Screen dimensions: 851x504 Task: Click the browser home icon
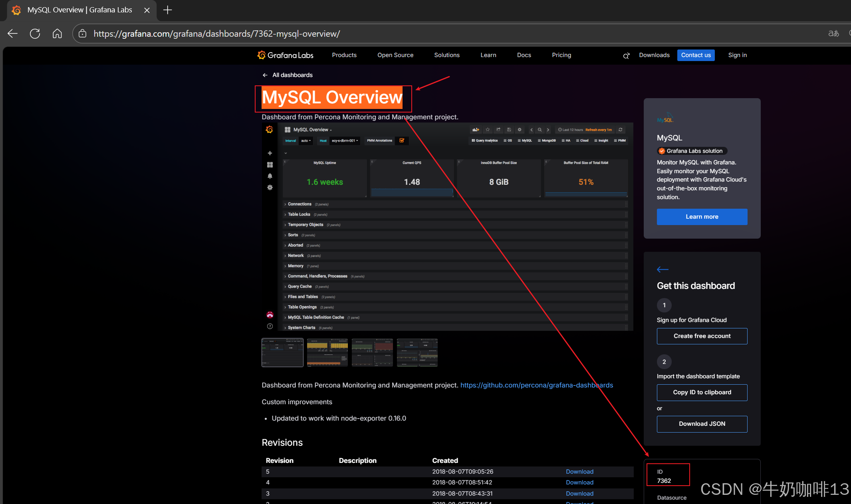tap(57, 34)
